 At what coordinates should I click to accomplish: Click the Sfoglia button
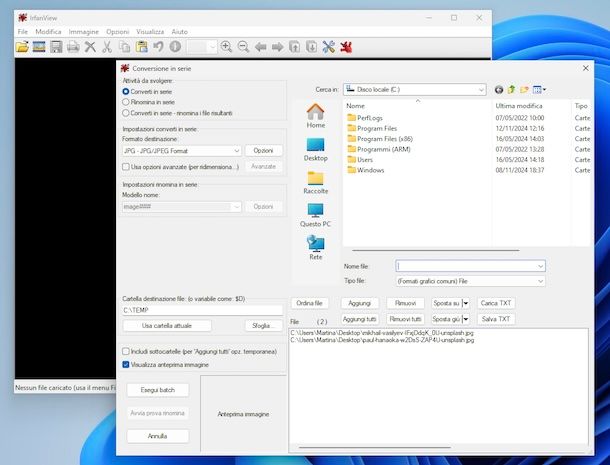pos(263,326)
